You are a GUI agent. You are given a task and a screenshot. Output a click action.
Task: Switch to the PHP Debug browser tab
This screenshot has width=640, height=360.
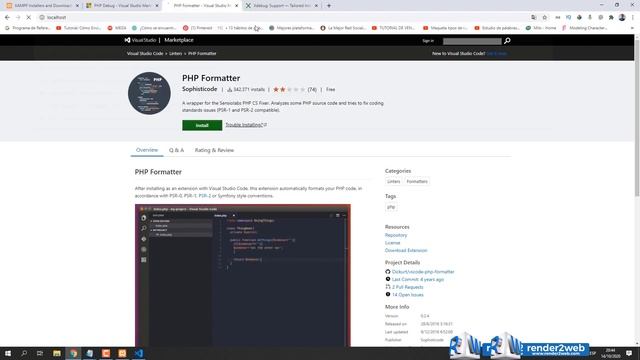[x=122, y=6]
